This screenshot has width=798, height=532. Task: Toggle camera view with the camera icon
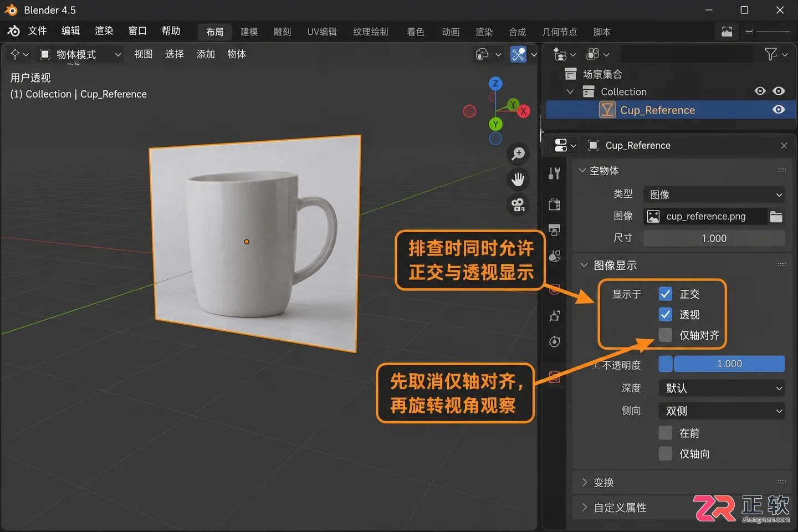(x=518, y=205)
